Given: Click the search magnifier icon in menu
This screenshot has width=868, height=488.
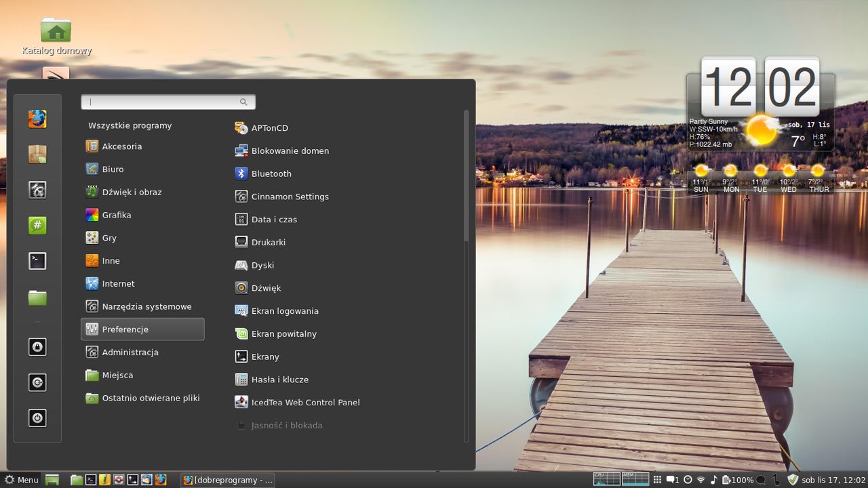Looking at the screenshot, I should click(243, 102).
